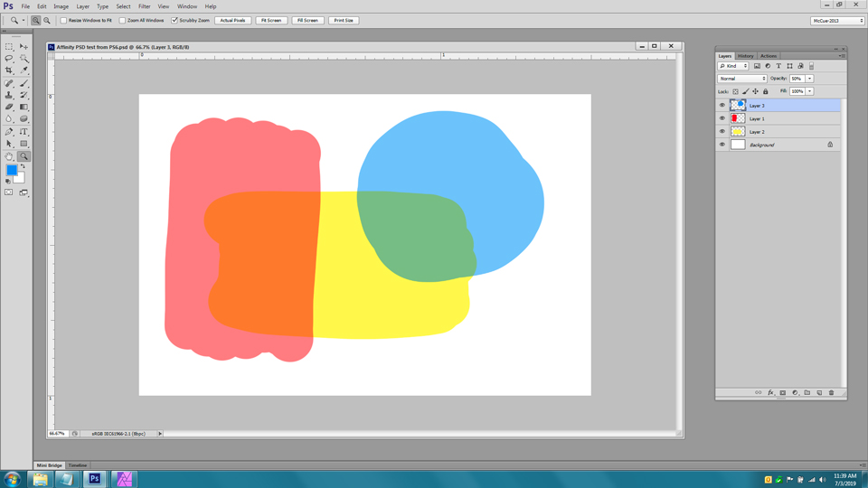Uncheck the Scrubby Zoom option
This screenshot has height=488, width=868.
click(175, 20)
